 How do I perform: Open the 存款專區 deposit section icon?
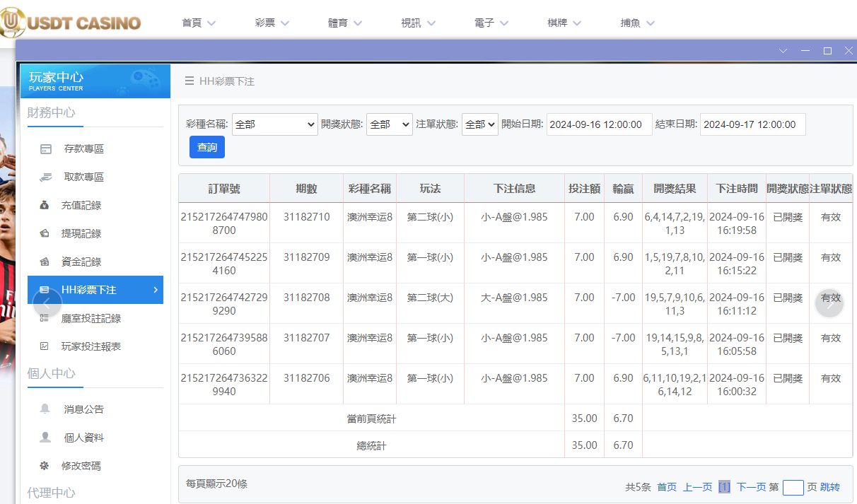[x=46, y=148]
